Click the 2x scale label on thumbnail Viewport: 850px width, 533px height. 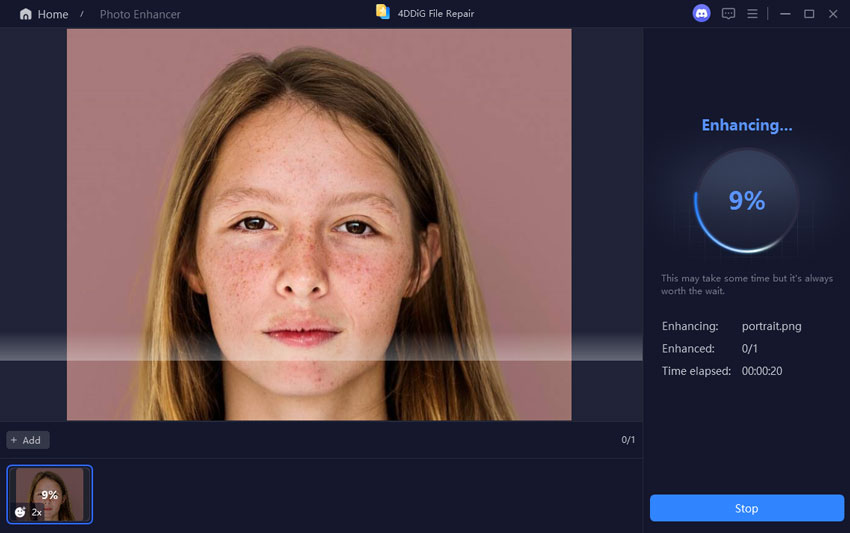[x=36, y=512]
